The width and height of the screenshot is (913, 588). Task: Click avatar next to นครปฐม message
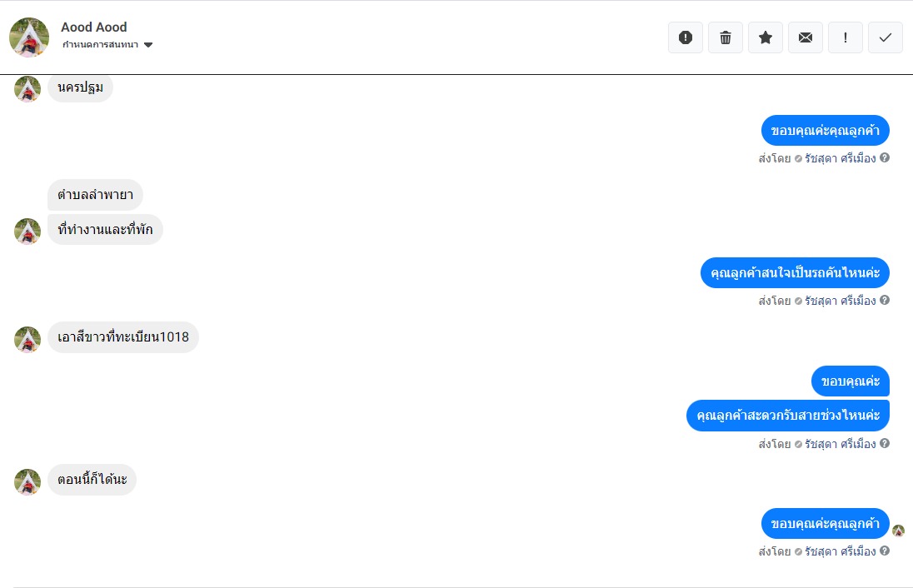27,88
